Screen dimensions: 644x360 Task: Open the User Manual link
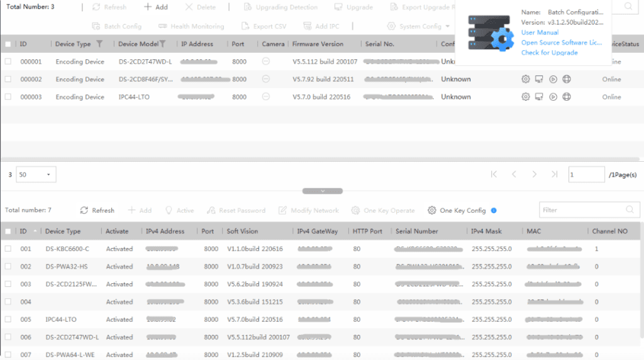tap(540, 33)
